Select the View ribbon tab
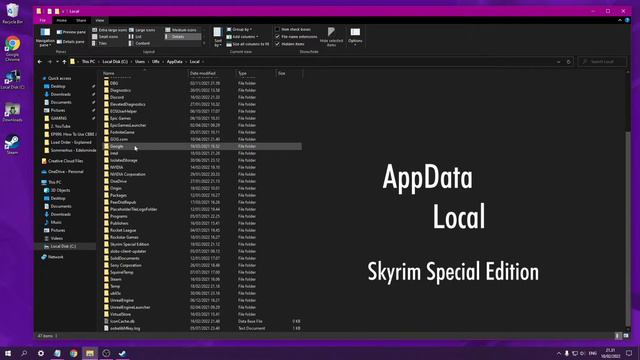The width and height of the screenshot is (640, 360). click(x=100, y=20)
